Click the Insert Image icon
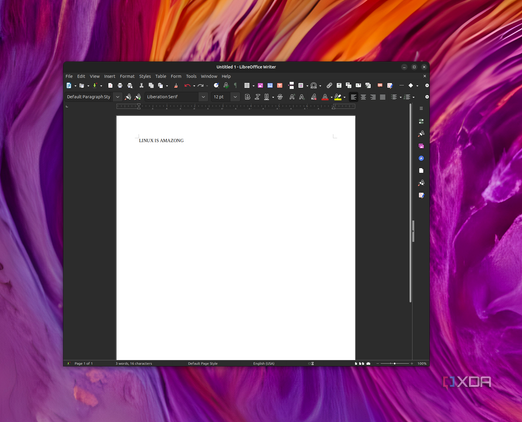Viewport: 522px width, 422px height. pos(260,86)
